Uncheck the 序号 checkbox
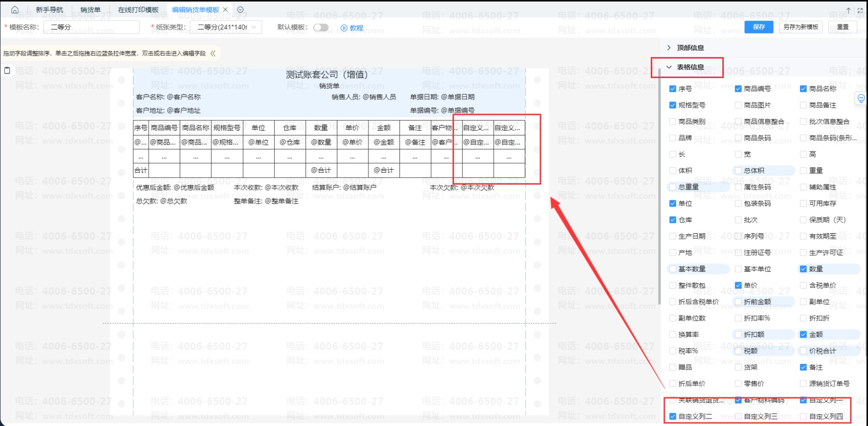868x426 pixels. 673,89
